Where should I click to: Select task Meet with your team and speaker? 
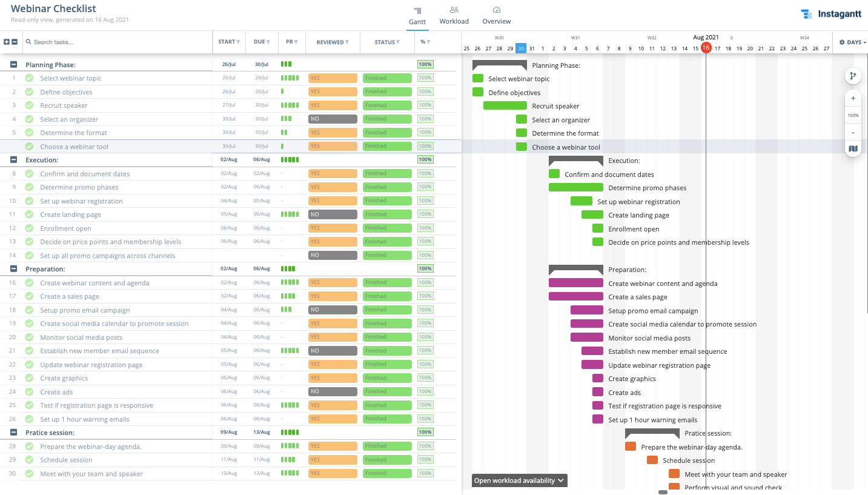click(91, 474)
